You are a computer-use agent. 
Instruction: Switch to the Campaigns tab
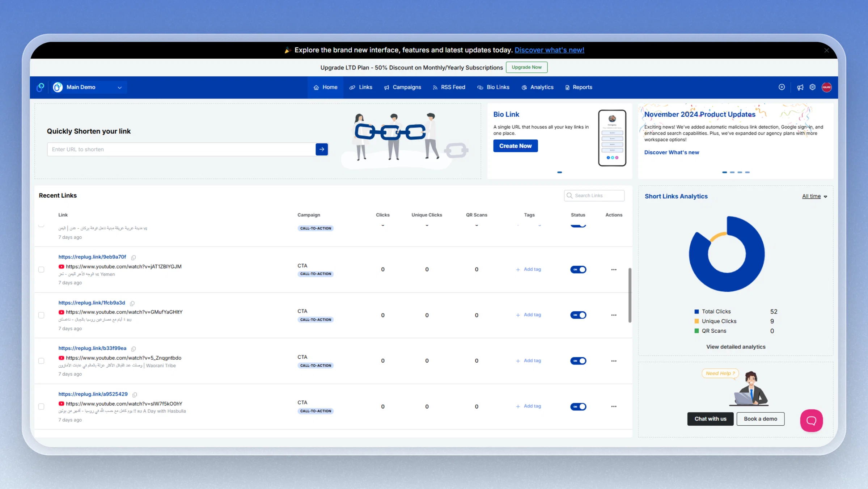[x=402, y=87]
